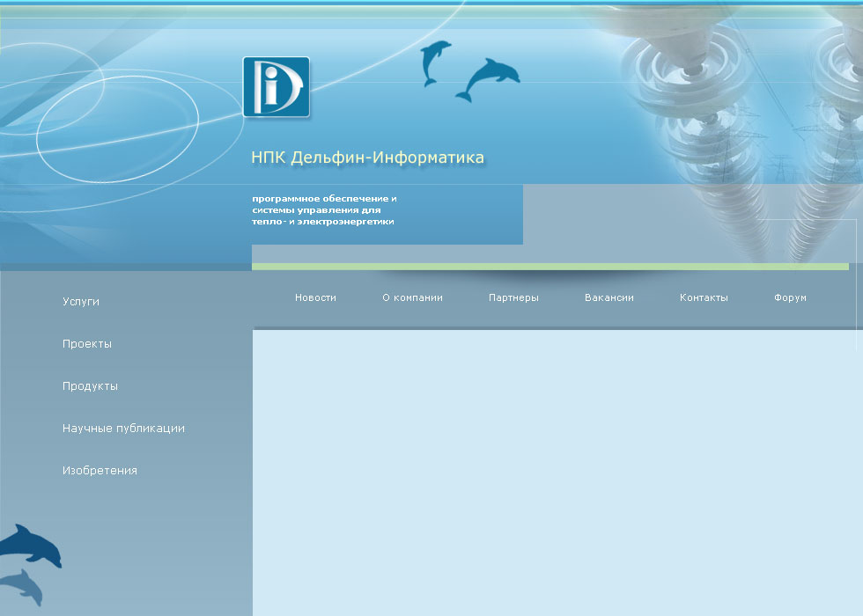Click the larger leaping dolphin in header

tap(488, 80)
